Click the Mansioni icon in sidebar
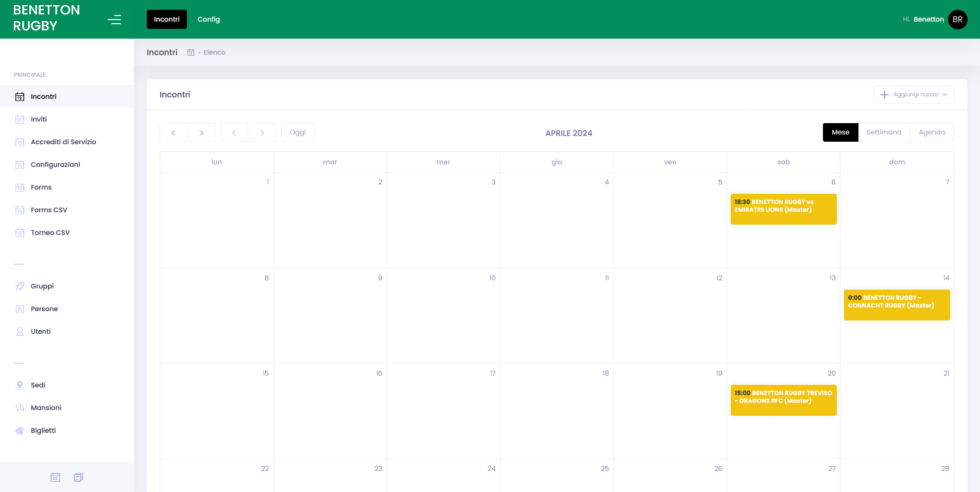Viewport: 980px width, 492px height. pos(20,408)
